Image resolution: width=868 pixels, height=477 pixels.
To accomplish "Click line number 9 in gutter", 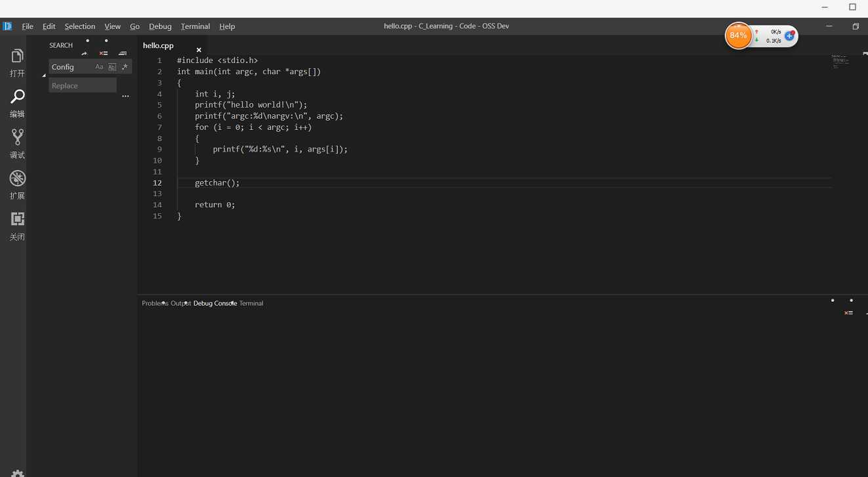I will point(159,150).
